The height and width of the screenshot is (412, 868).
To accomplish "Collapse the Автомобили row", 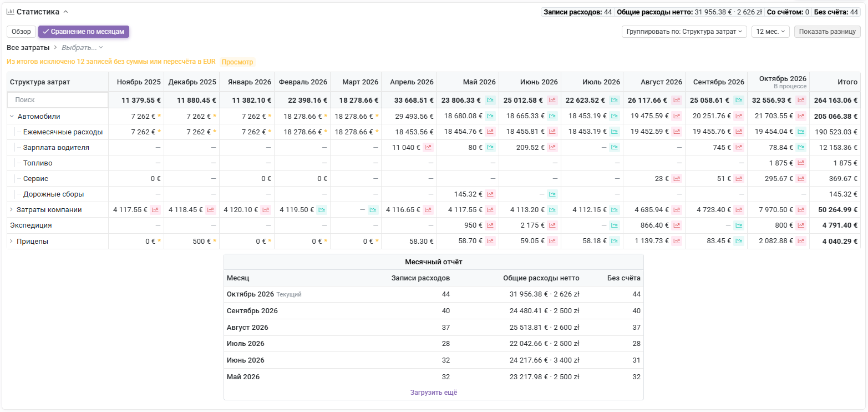I will [12, 116].
